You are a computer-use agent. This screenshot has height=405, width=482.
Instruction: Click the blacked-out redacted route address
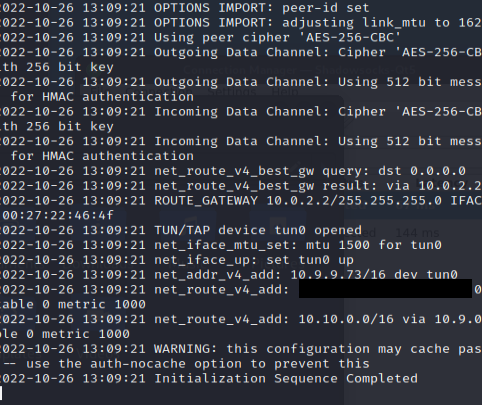click(x=385, y=289)
